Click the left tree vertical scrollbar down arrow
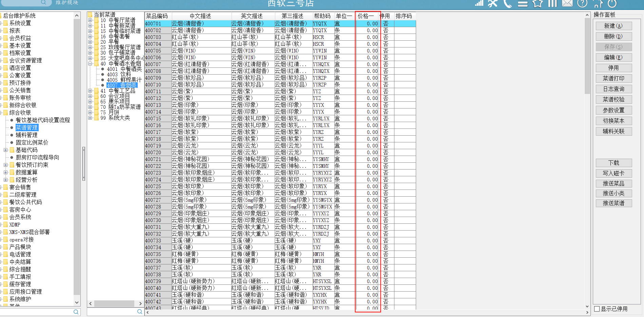 coord(77,302)
